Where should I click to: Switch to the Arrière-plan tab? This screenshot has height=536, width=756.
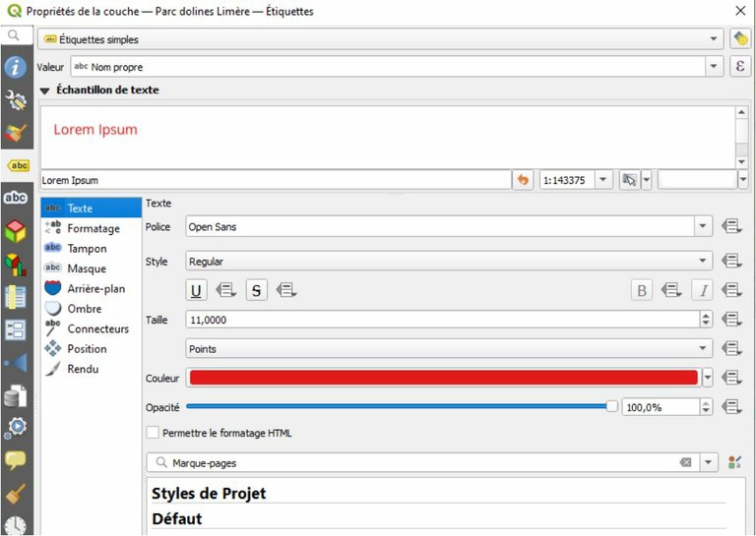[x=95, y=289]
